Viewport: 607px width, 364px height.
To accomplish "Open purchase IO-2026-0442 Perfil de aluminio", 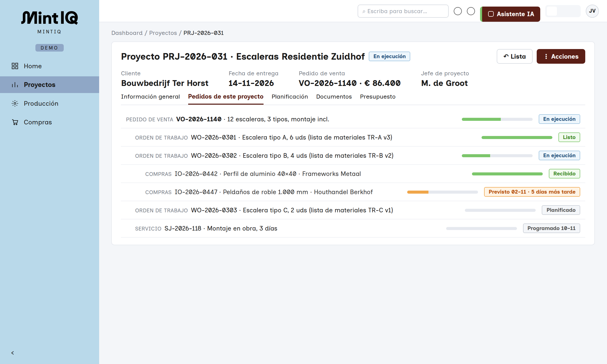I will (x=353, y=174).
